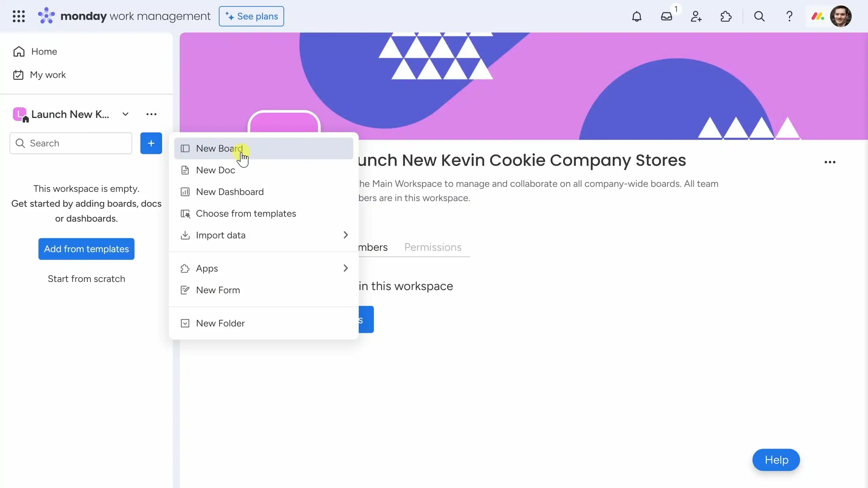Viewport: 868px width, 488px height.
Task: Select New Dashboard from the menu
Action: [264, 192]
